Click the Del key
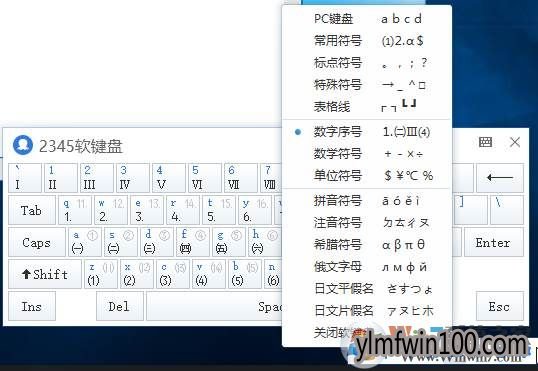 tap(120, 306)
